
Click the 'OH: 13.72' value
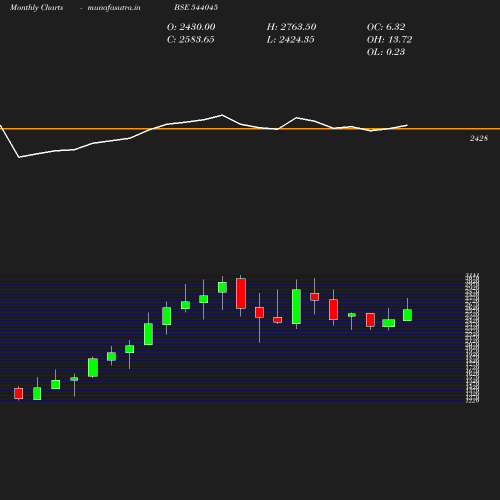point(389,40)
